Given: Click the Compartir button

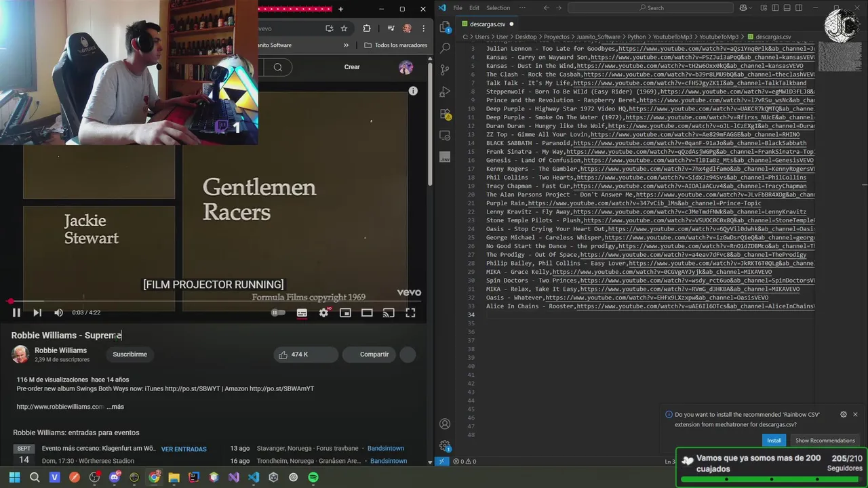Looking at the screenshot, I should click(x=369, y=354).
